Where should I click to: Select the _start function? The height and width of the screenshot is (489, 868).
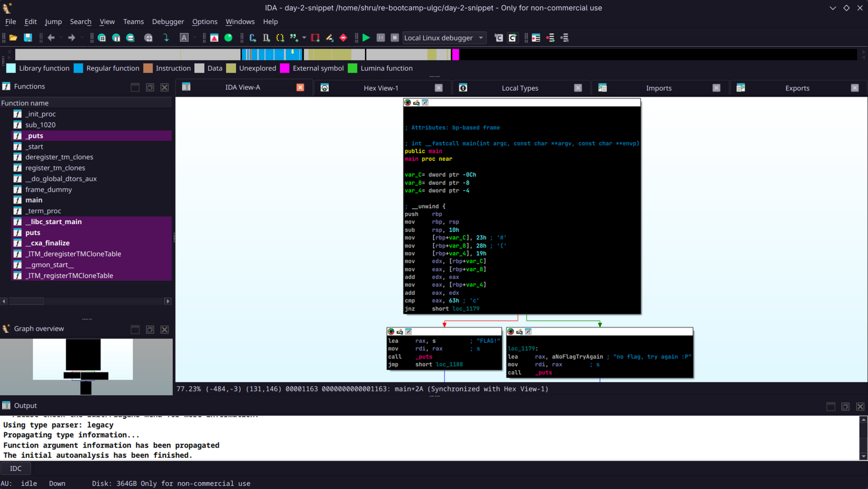34,147
